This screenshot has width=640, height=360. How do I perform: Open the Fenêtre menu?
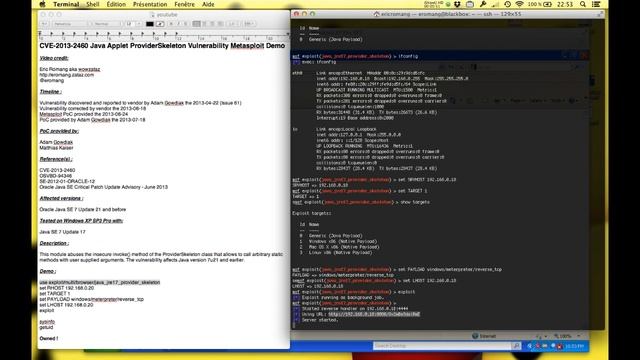[184, 4]
